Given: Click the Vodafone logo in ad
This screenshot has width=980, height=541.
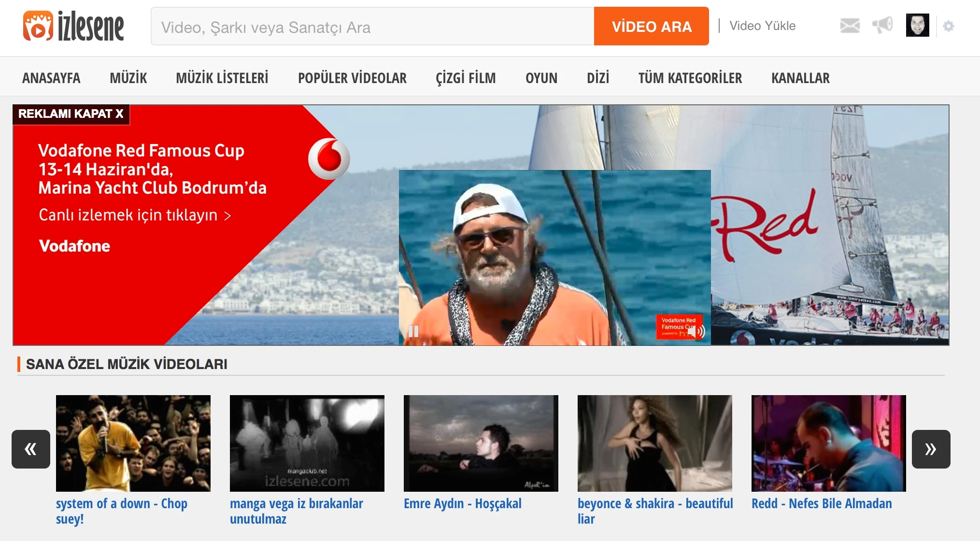Looking at the screenshot, I should tap(329, 158).
